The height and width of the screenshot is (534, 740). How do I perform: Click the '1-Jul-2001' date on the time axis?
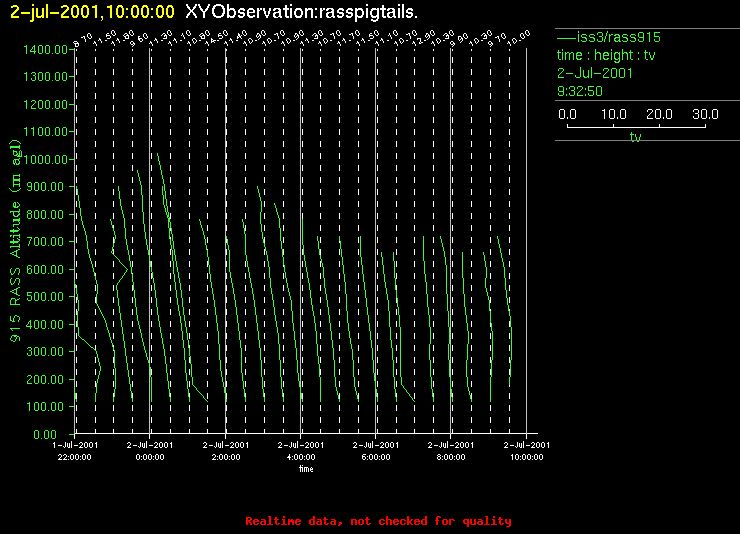tap(75, 445)
